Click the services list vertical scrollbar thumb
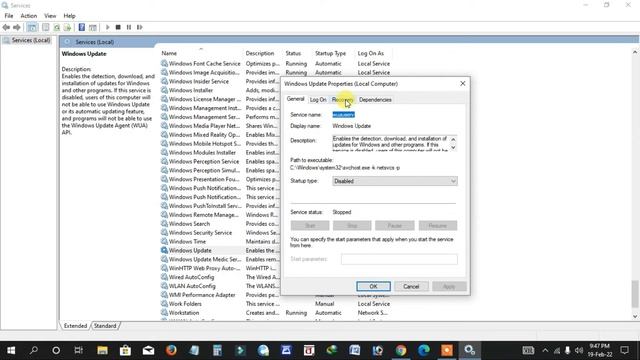 tap(635, 294)
